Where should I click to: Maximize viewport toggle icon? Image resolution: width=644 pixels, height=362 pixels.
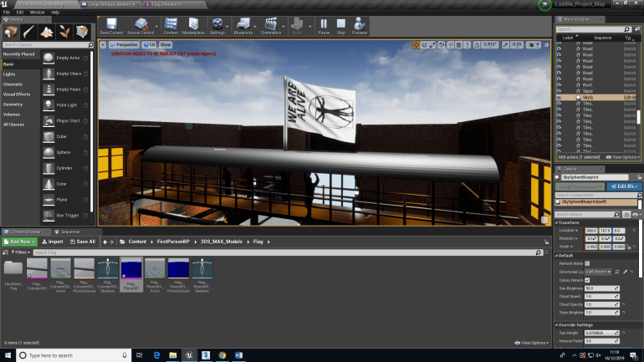click(x=546, y=45)
